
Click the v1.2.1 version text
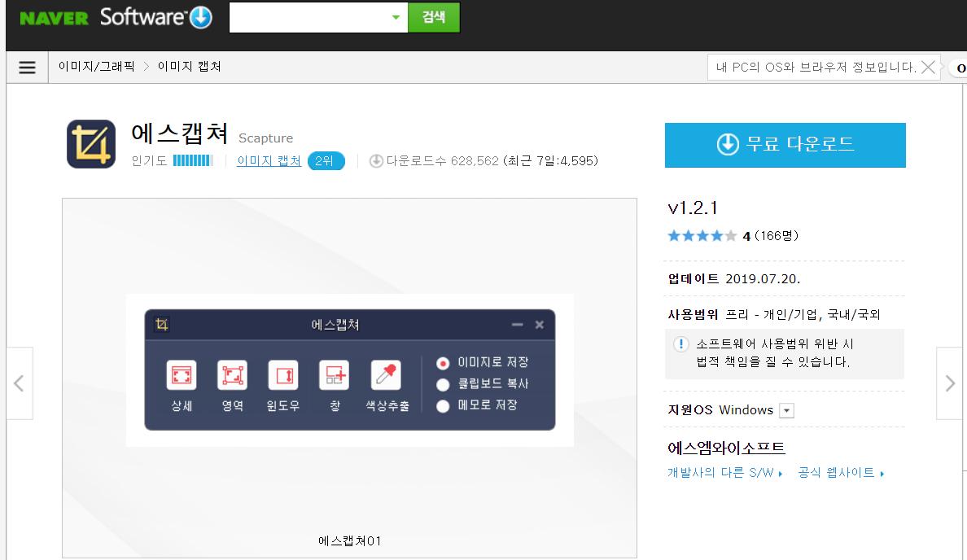[x=693, y=208]
